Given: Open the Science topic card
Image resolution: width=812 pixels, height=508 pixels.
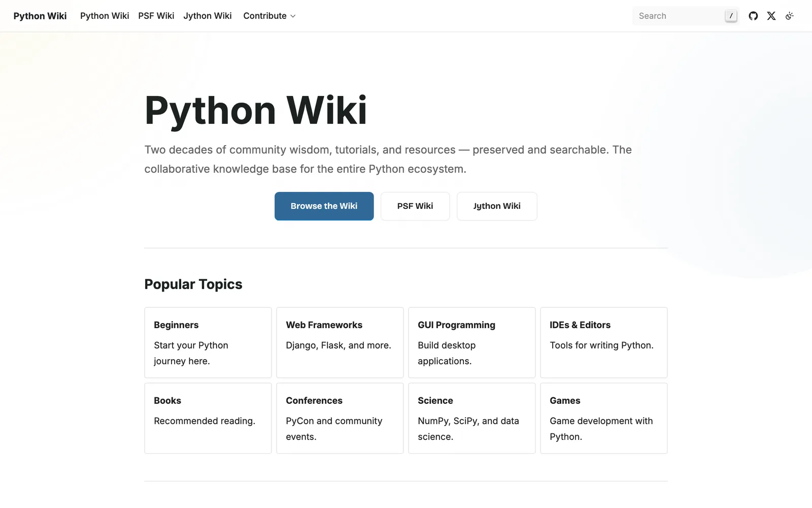Looking at the screenshot, I should 472,418.
